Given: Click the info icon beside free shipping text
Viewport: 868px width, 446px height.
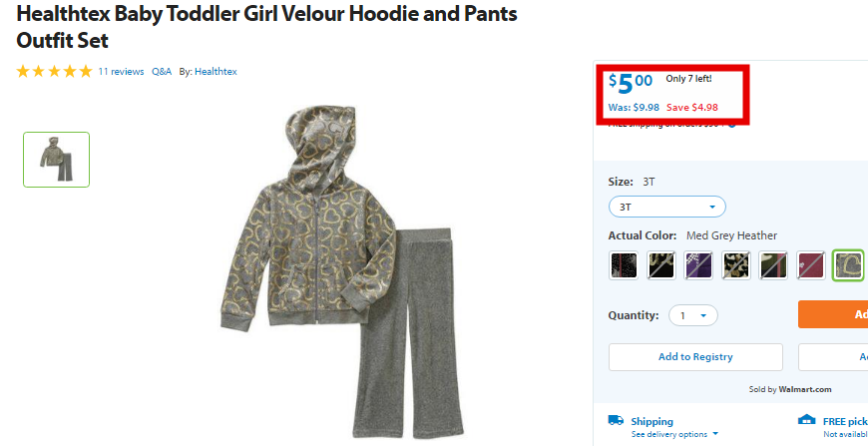Looking at the screenshot, I should click(732, 124).
